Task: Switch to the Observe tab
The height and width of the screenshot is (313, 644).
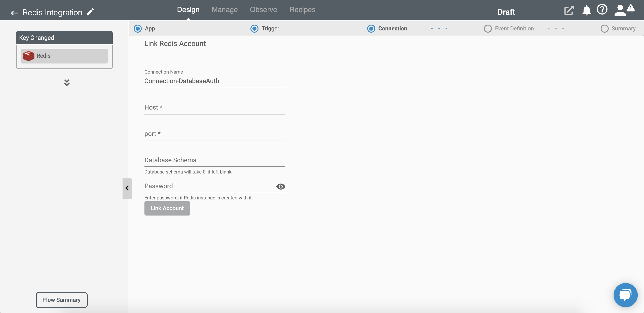Action: tap(263, 9)
